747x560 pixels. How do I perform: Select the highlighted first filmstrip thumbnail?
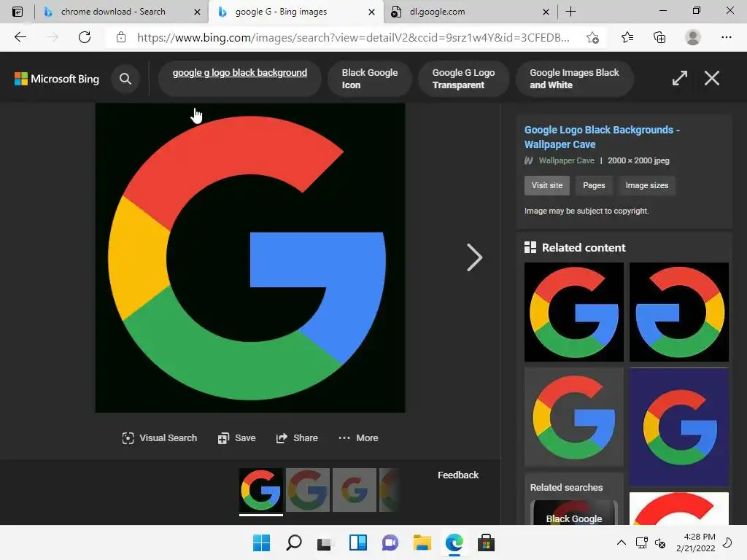260,491
